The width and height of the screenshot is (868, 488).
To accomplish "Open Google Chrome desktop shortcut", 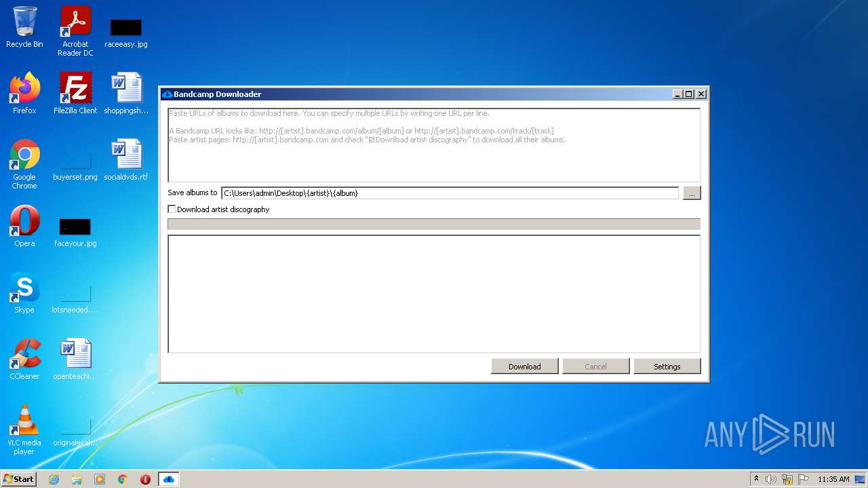I will click(24, 165).
